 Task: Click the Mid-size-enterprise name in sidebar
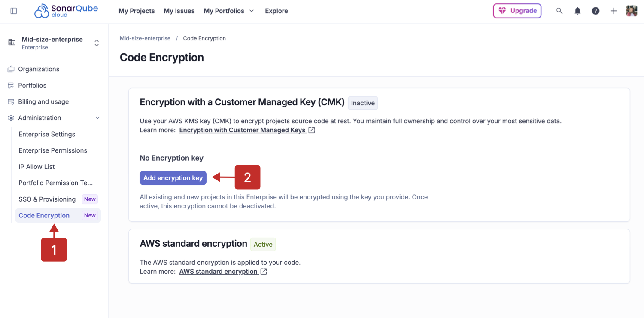coord(52,39)
